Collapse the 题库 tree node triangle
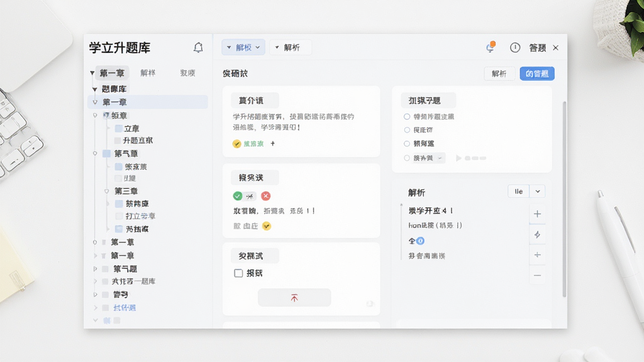 (x=94, y=89)
